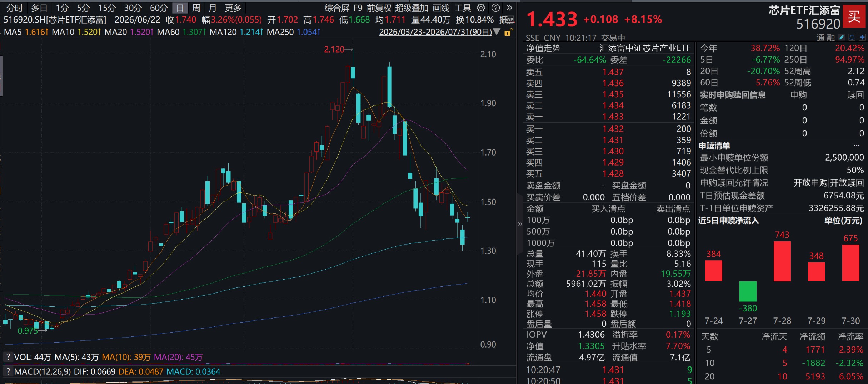Click the red 买 buy button
Viewport: 868px width, 384px height.
click(x=855, y=16)
